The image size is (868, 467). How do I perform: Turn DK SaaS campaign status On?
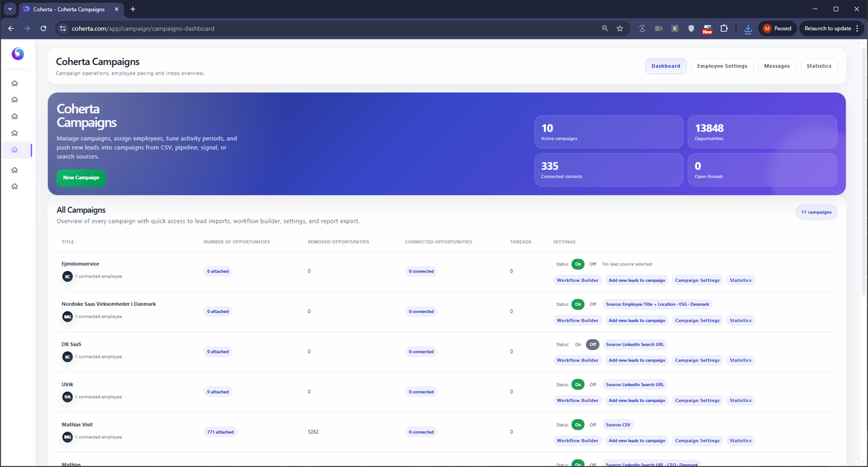coord(578,344)
